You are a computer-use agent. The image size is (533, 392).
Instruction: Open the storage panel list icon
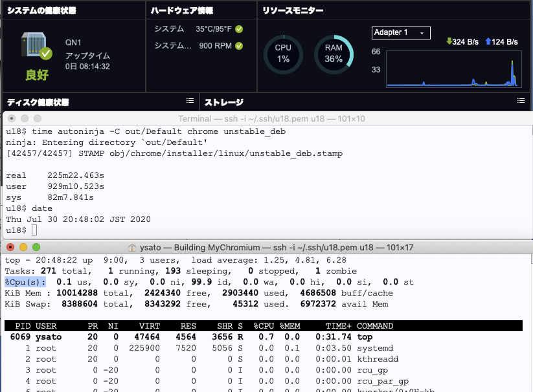[521, 101]
